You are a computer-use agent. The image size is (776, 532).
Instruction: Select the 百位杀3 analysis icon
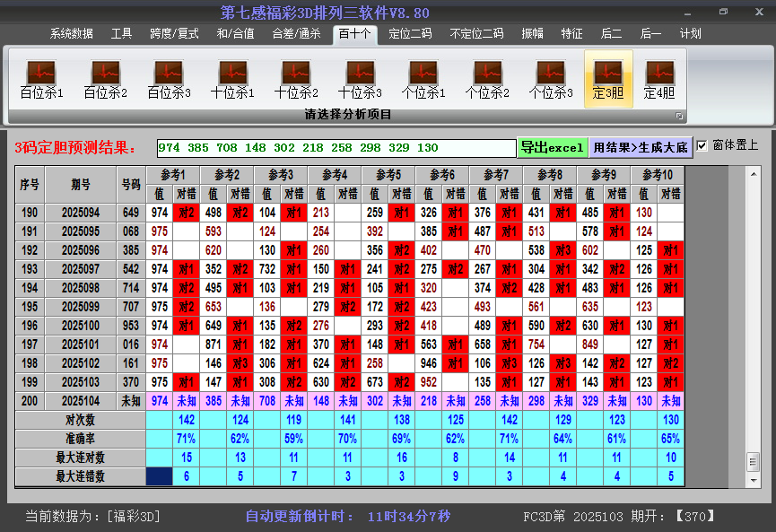(x=169, y=80)
